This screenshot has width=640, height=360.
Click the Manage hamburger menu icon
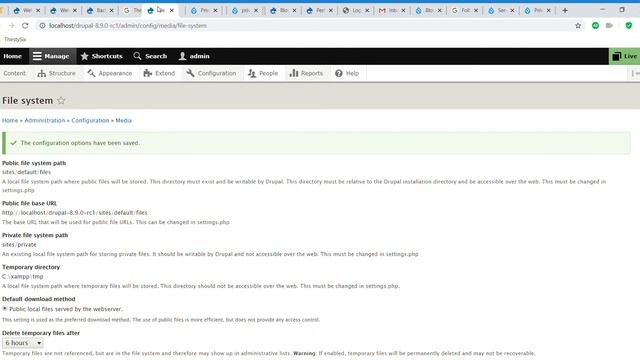[x=38, y=56]
